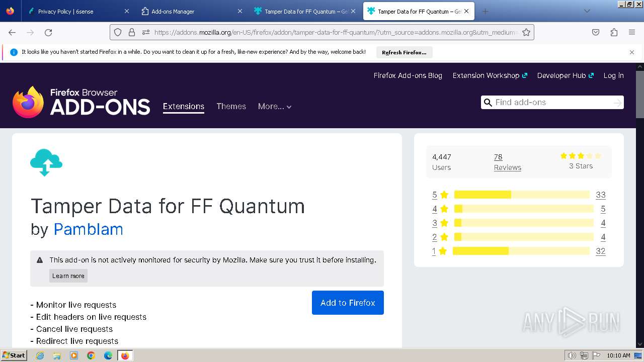Viewport: 644px width, 362px height.
Task: Open Edge from the taskbar
Action: tap(108, 355)
